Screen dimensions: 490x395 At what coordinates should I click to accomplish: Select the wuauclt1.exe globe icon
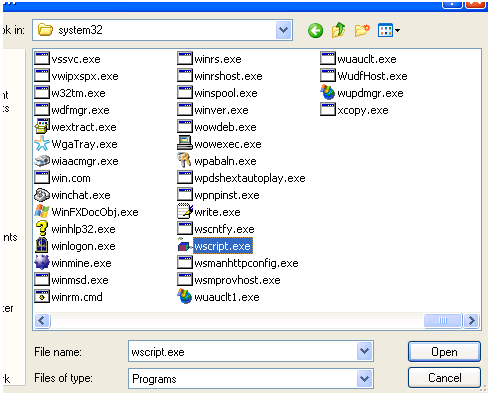click(x=185, y=297)
